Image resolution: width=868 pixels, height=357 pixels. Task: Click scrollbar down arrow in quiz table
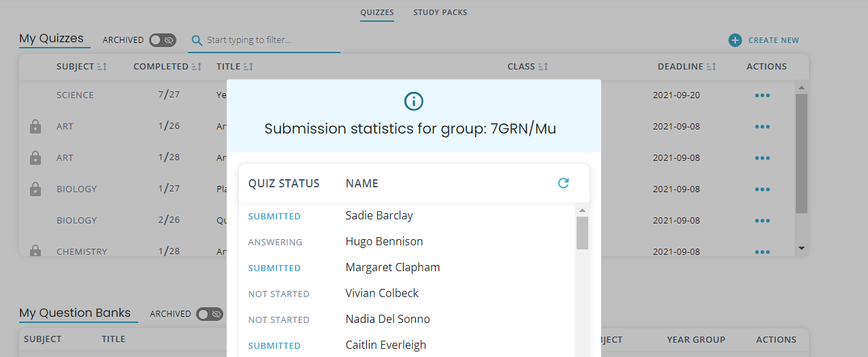pos(801,248)
